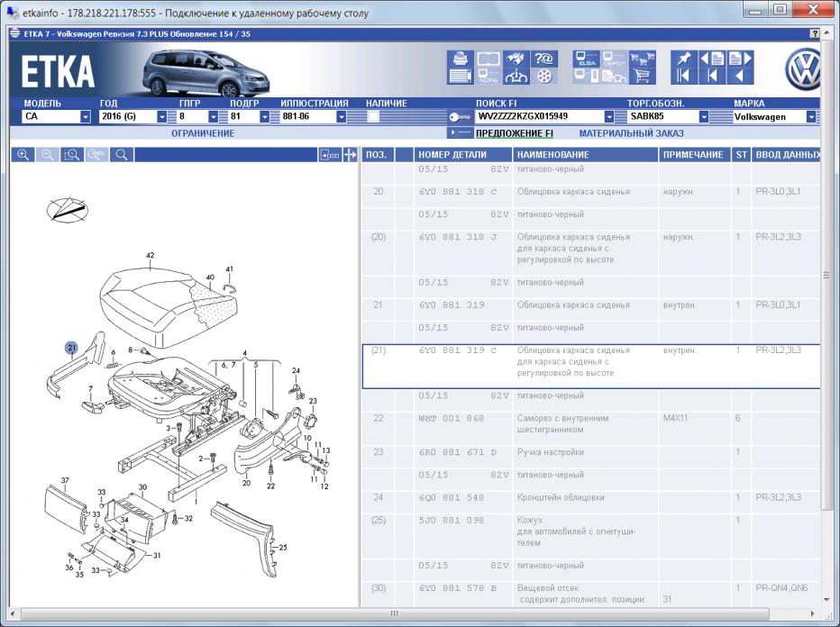Click the question mark help button in title bar
The image size is (840, 627).
coord(814,33)
